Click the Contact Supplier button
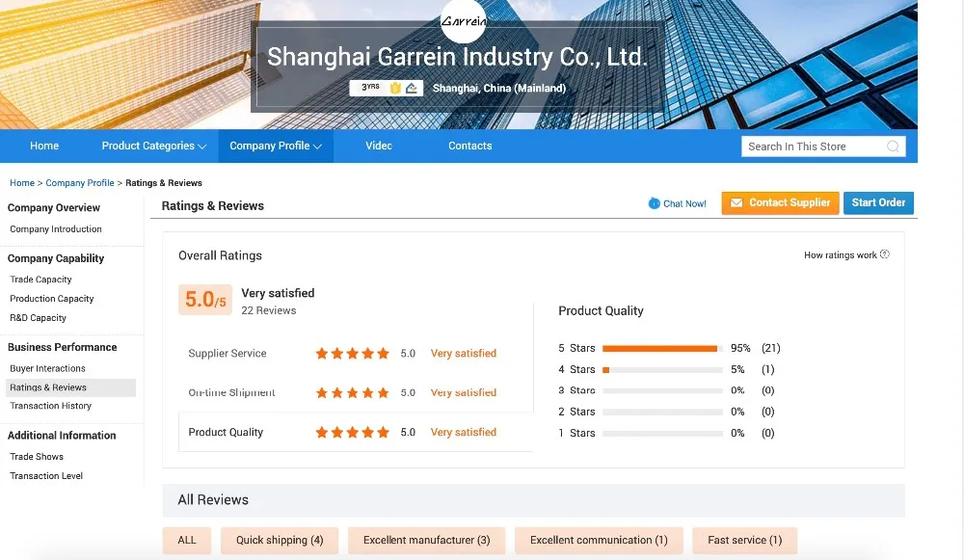The height and width of the screenshot is (560, 964). pos(780,202)
